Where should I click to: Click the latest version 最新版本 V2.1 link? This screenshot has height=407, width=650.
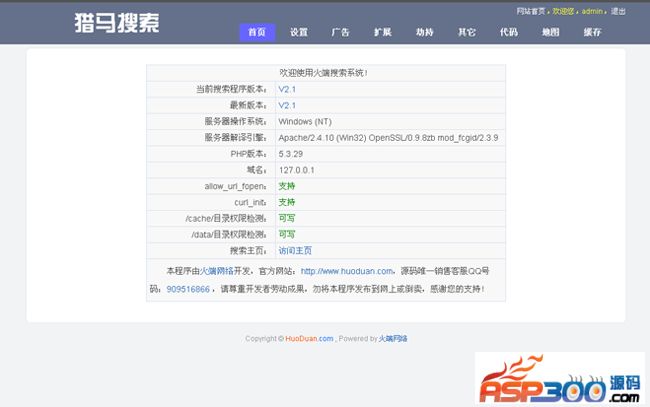pos(287,106)
